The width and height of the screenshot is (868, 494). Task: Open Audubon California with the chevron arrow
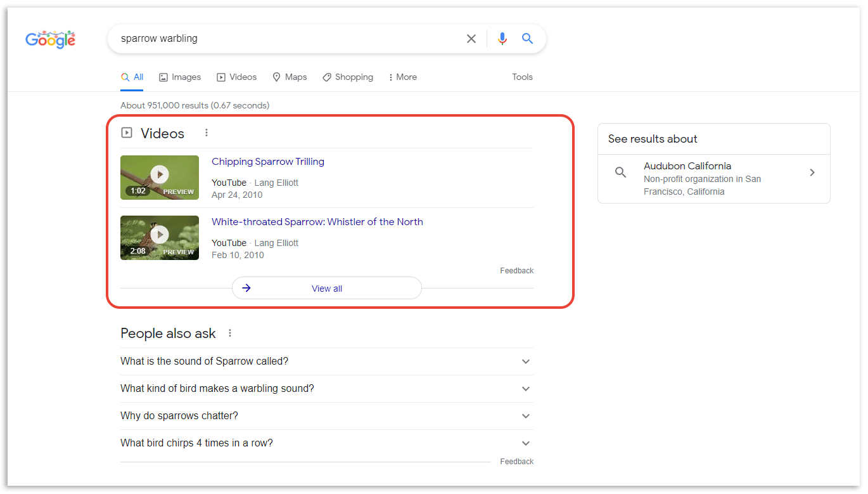click(812, 172)
